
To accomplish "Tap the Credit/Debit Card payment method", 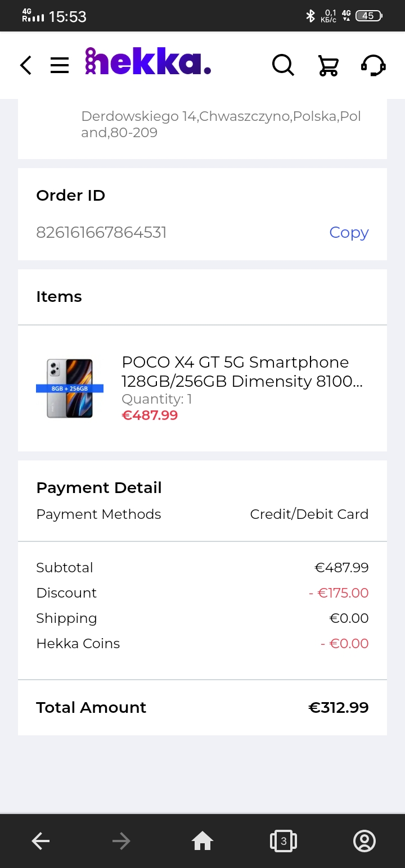I will coord(309,514).
